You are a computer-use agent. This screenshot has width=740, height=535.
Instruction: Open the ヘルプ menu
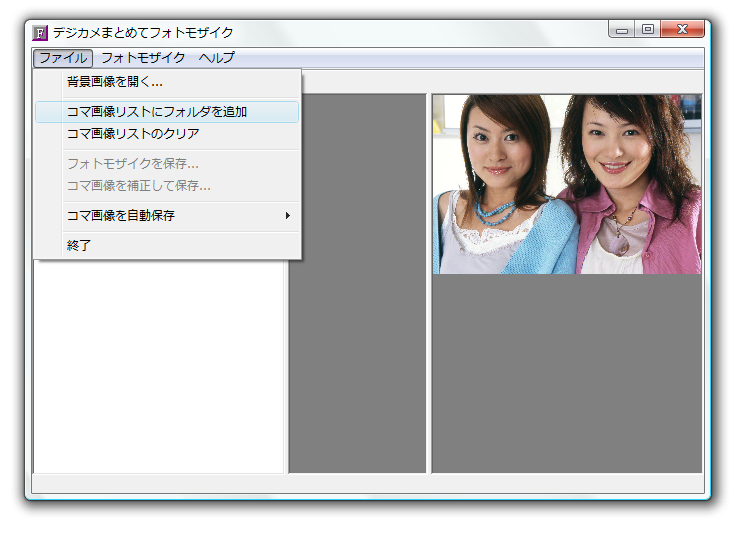click(x=217, y=58)
